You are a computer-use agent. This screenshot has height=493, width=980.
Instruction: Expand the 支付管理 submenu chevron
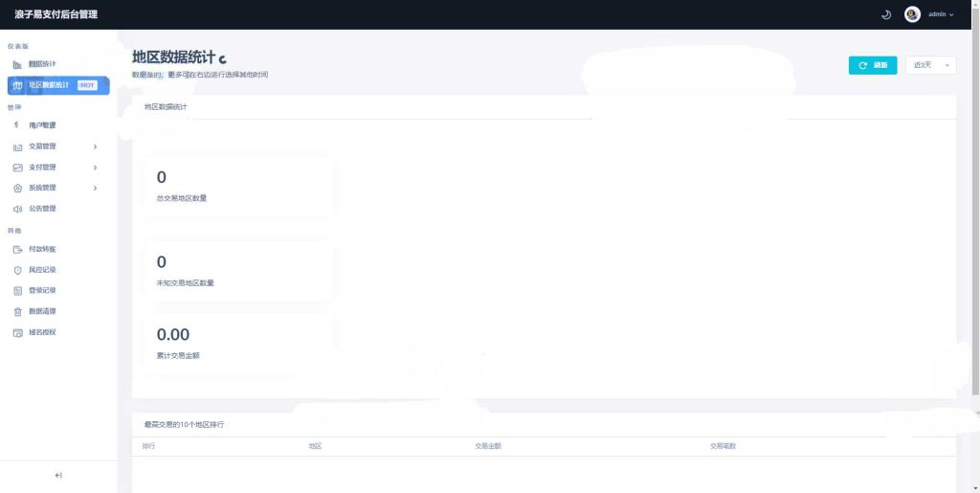95,168
